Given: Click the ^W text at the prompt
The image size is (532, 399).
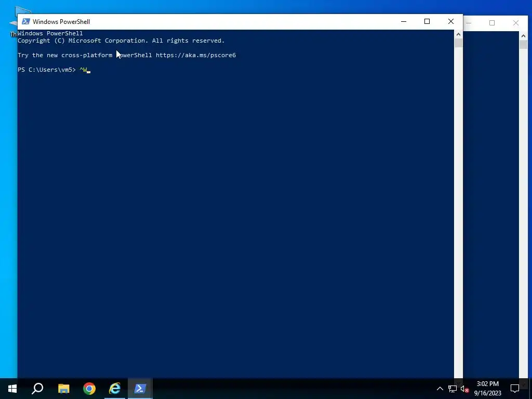Looking at the screenshot, I should (84, 70).
